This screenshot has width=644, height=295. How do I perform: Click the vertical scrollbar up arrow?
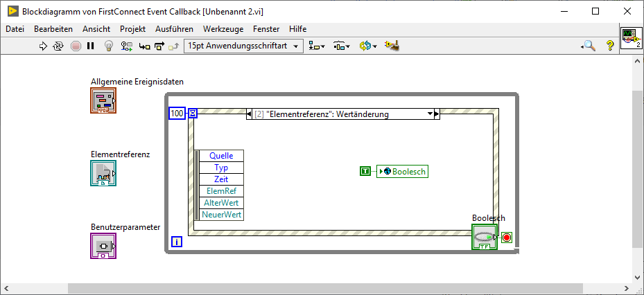pos(638,61)
